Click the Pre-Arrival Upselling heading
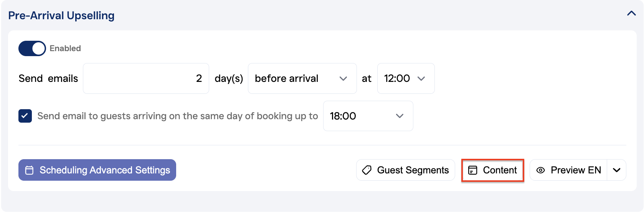The height and width of the screenshot is (213, 644). point(61,15)
